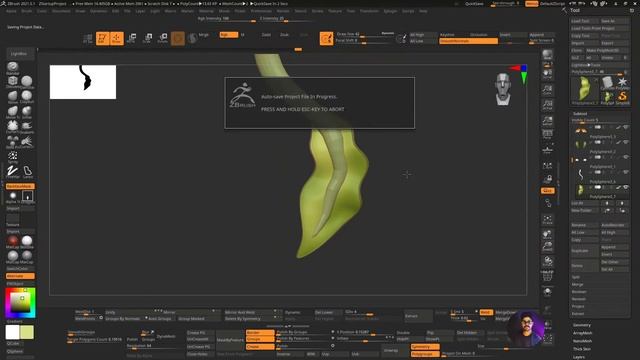
Task: Select the SimpleBrush tool thumbnail
Action: coord(622,97)
